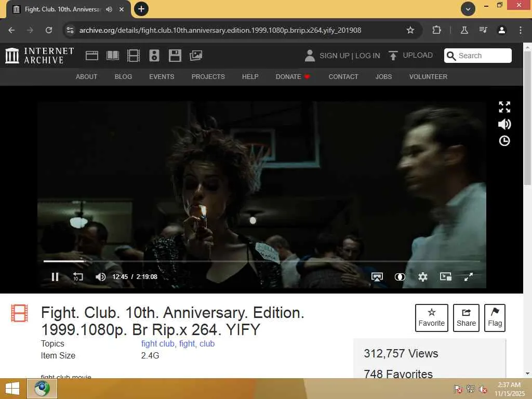Go back in browser history
532x399 pixels.
coord(11,30)
